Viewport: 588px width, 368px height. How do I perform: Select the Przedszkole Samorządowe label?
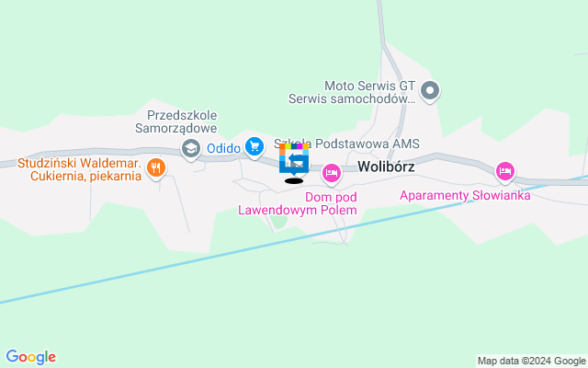[176, 121]
